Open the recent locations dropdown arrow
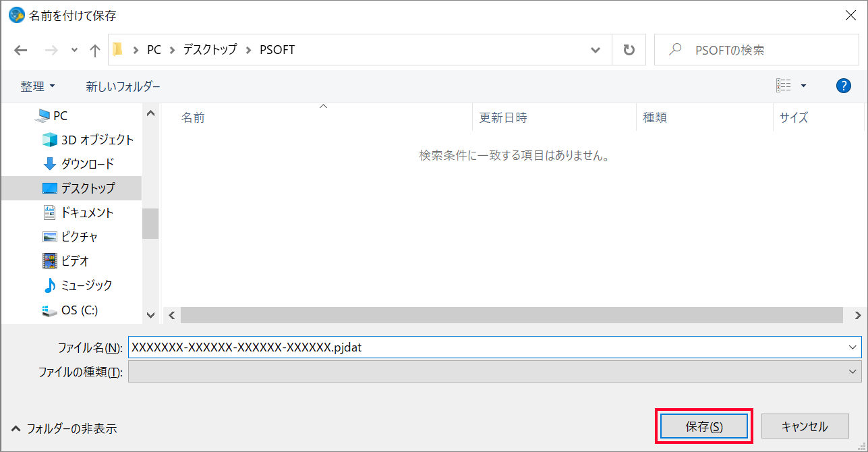 pyautogui.click(x=75, y=51)
